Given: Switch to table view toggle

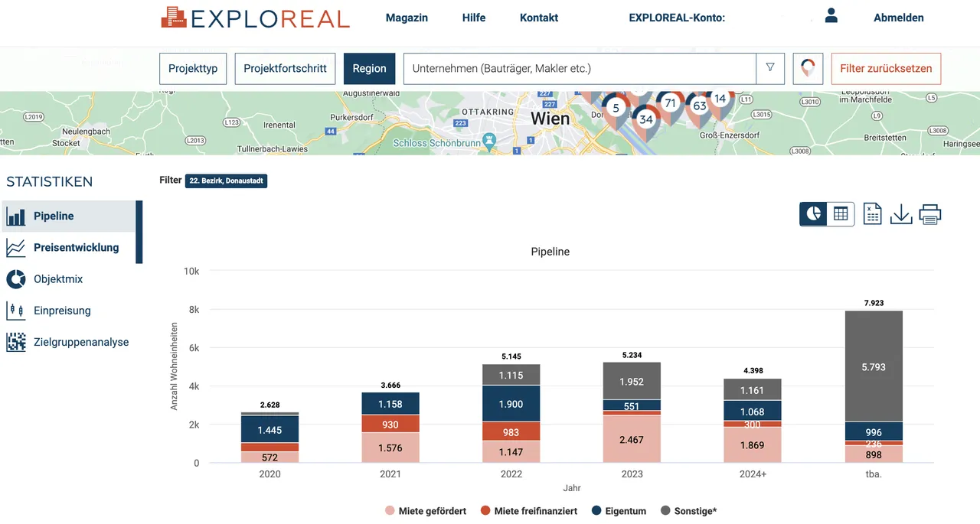Looking at the screenshot, I should click(841, 214).
